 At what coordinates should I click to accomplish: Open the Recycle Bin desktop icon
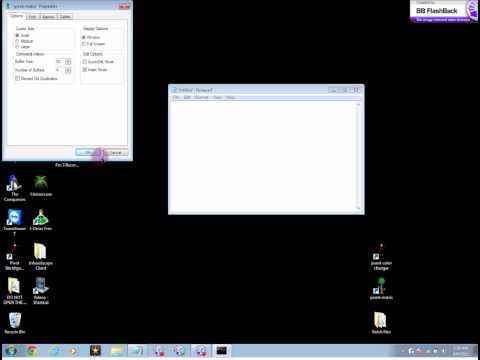pos(15,323)
